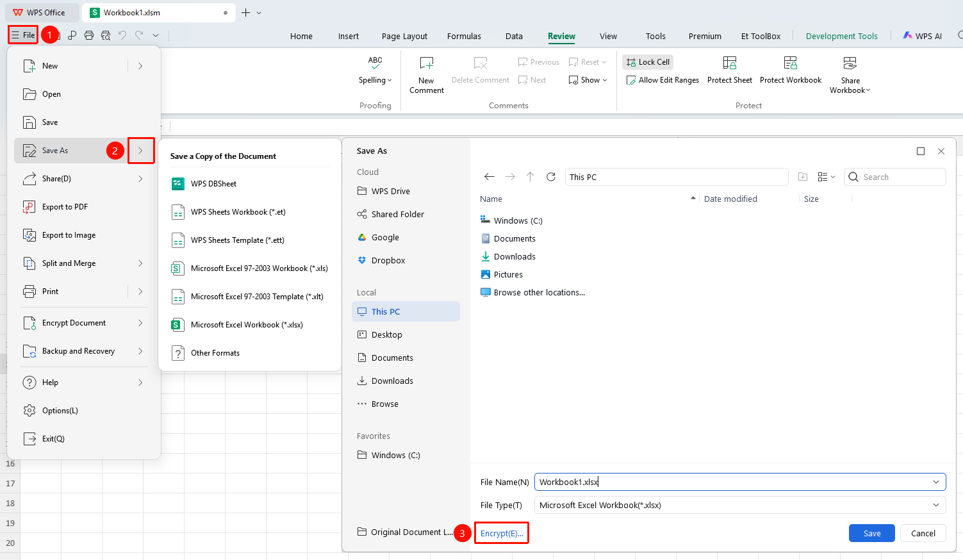Click the Encrypt(E)... link
Image resolution: width=963 pixels, height=560 pixels.
502,533
